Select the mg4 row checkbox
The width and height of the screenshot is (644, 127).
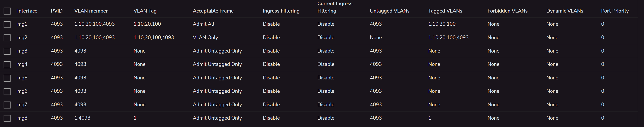[7, 65]
